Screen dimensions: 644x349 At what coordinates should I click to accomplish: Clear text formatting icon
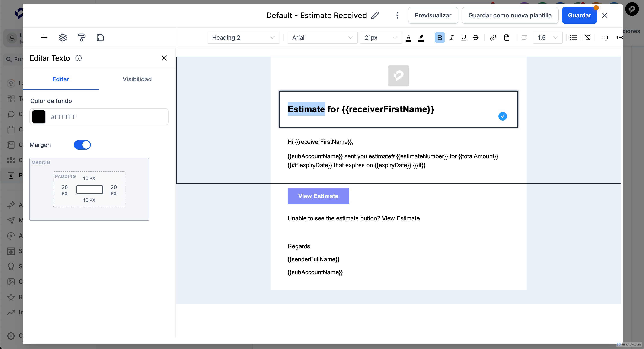click(587, 38)
